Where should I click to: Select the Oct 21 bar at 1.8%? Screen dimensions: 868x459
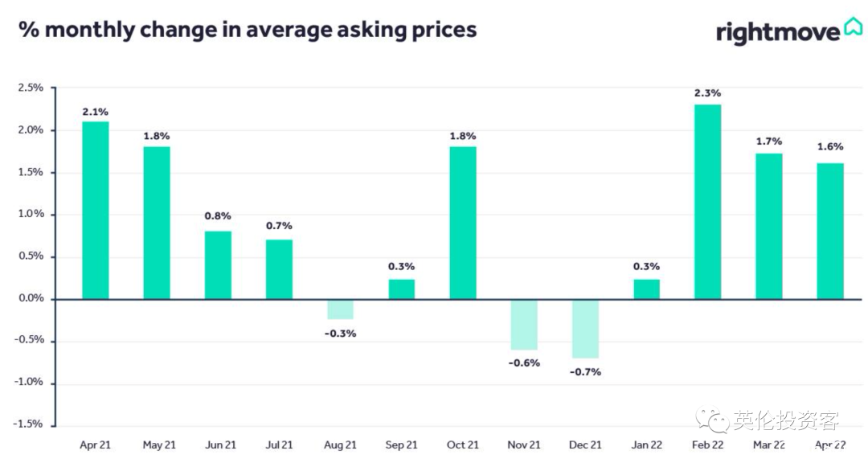click(463, 223)
